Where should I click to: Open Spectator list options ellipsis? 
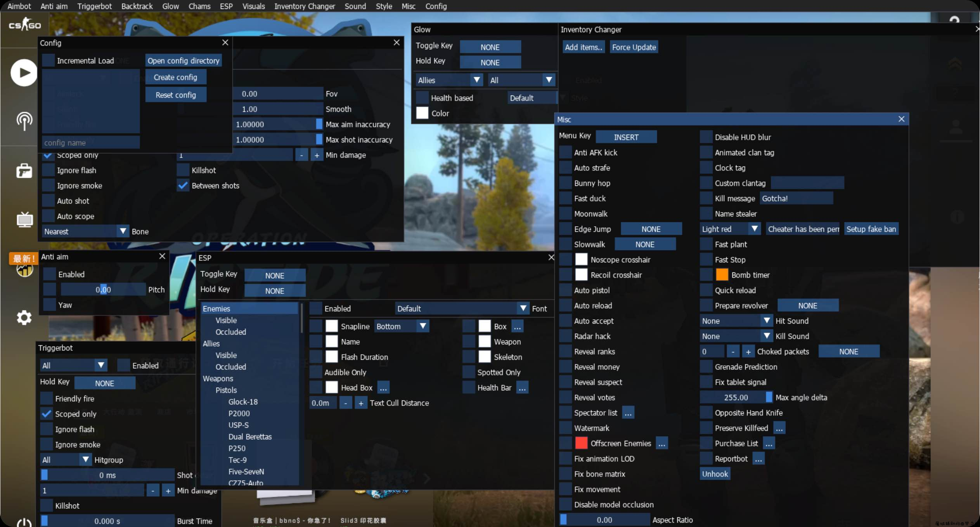click(x=628, y=413)
